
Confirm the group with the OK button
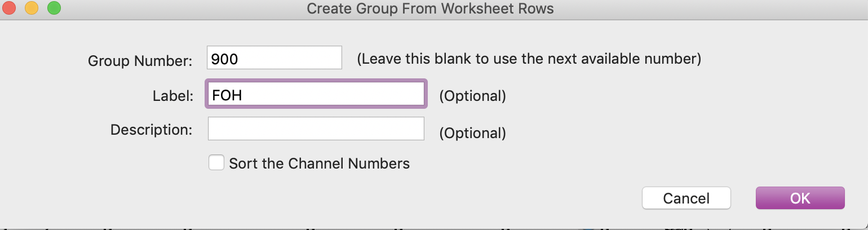pyautogui.click(x=800, y=198)
